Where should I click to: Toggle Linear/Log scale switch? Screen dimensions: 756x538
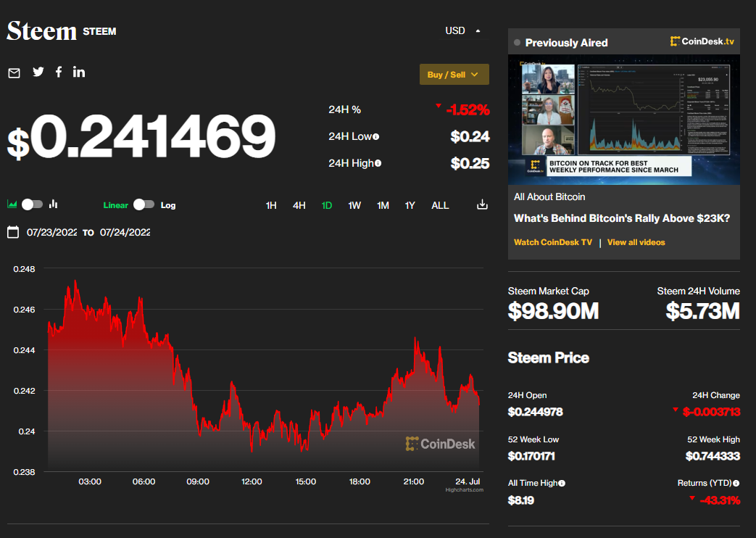(x=144, y=204)
